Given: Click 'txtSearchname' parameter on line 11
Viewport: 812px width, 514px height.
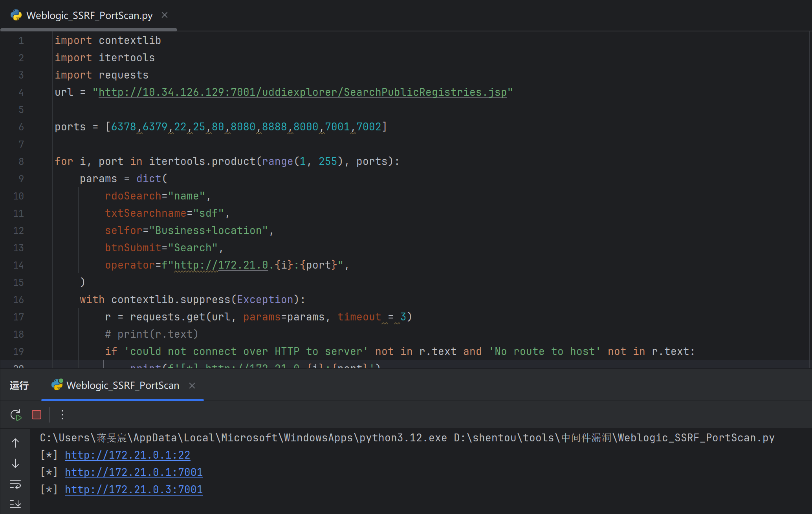Looking at the screenshot, I should [146, 213].
